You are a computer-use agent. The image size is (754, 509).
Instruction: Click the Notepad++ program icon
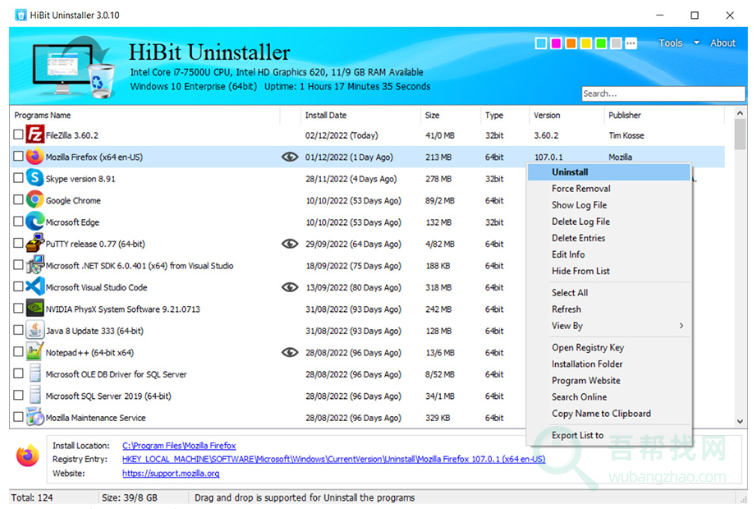(35, 352)
